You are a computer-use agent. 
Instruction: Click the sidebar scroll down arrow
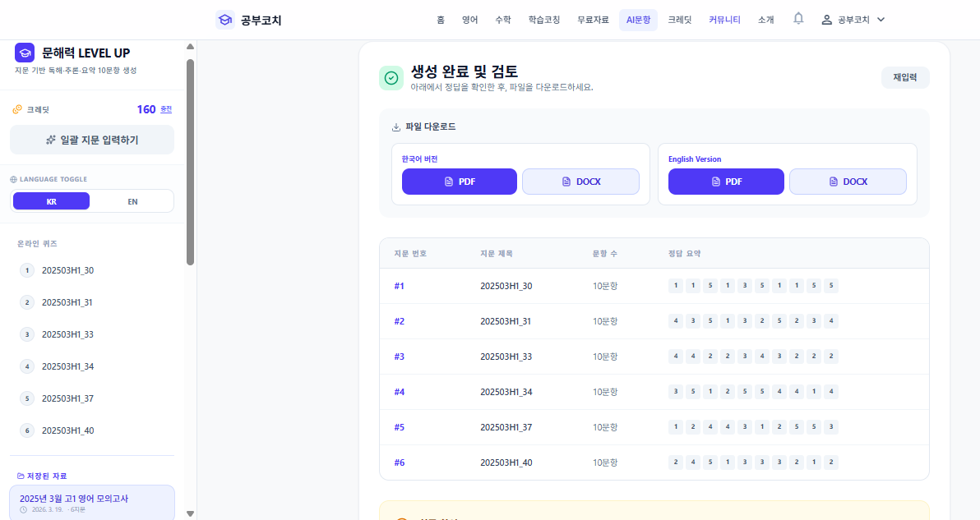[191, 513]
